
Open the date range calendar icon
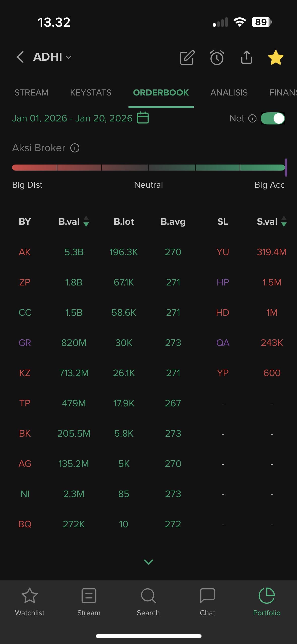click(143, 118)
